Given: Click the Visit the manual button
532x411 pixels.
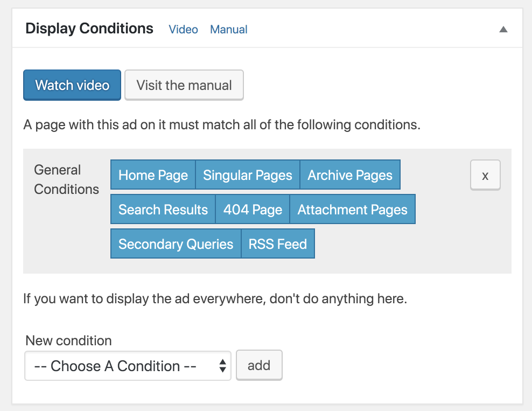Looking at the screenshot, I should (x=184, y=85).
